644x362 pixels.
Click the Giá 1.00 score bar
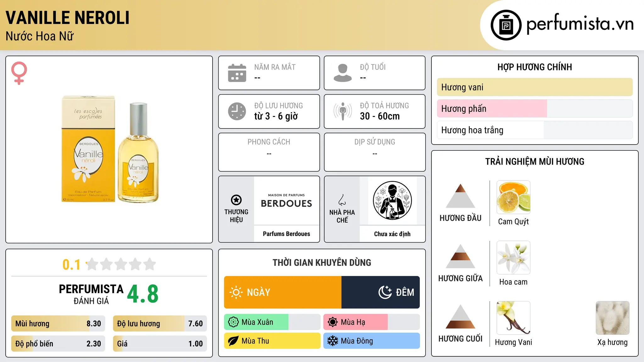tap(160, 343)
